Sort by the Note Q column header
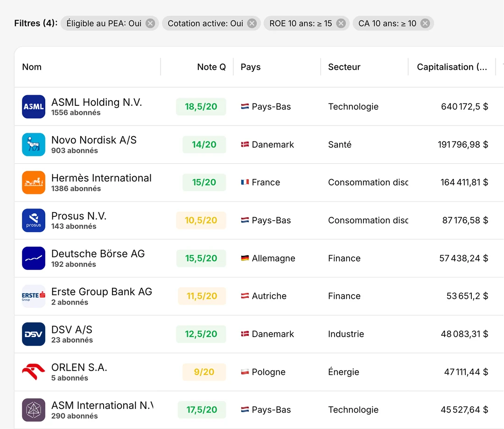 pyautogui.click(x=211, y=67)
